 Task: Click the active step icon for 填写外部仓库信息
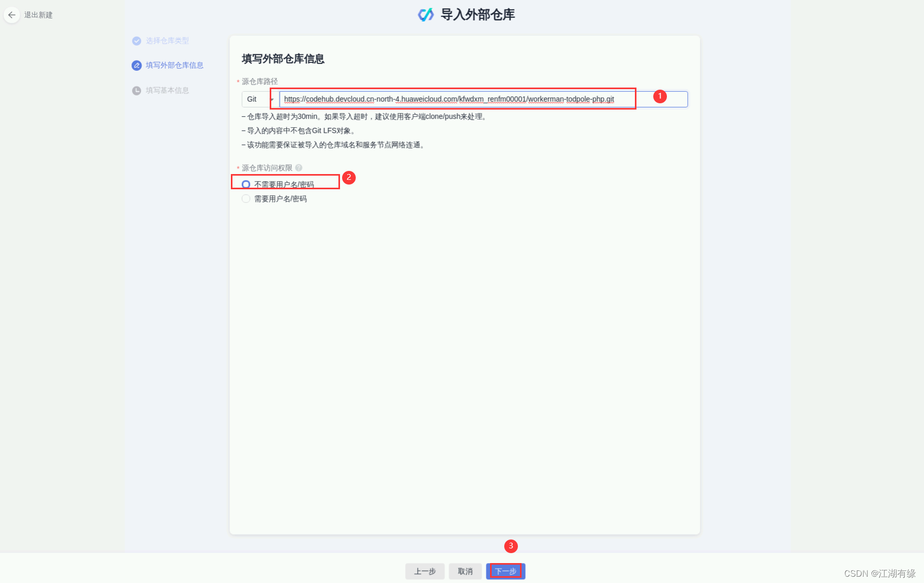(136, 65)
